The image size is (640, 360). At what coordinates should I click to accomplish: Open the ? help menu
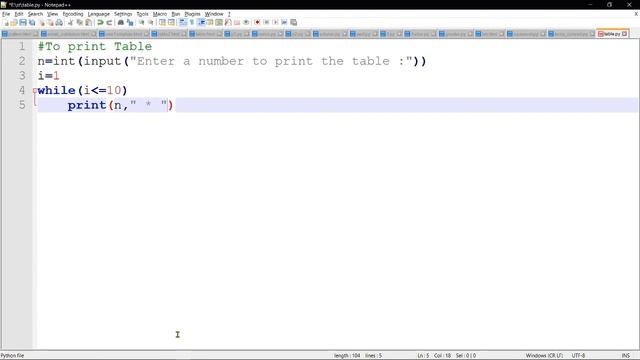[229, 14]
